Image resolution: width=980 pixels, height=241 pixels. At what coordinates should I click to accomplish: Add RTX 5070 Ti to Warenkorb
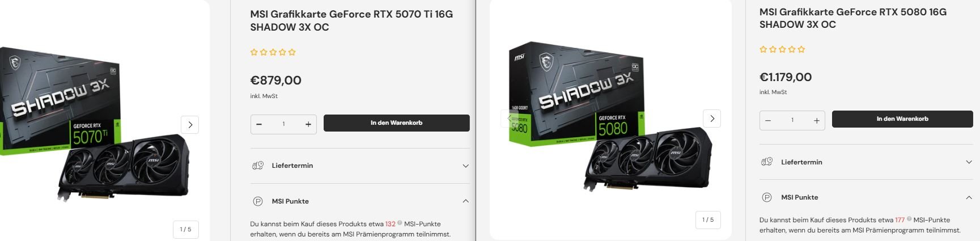coord(396,123)
